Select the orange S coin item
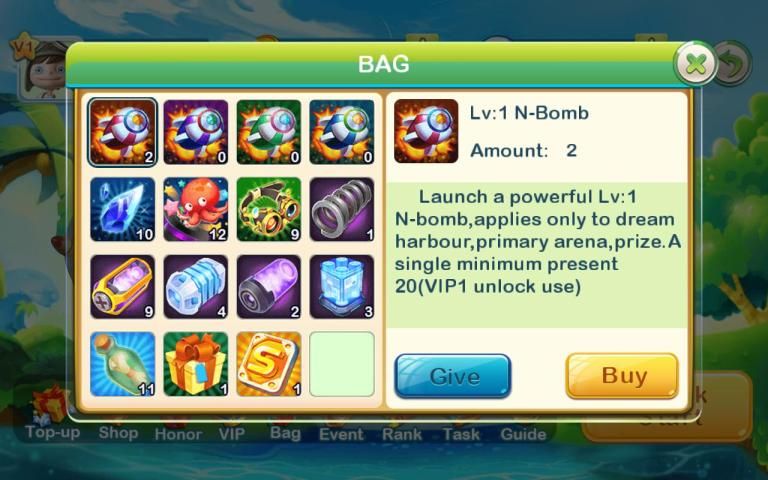Screen dimensions: 768x480 (x=268, y=364)
